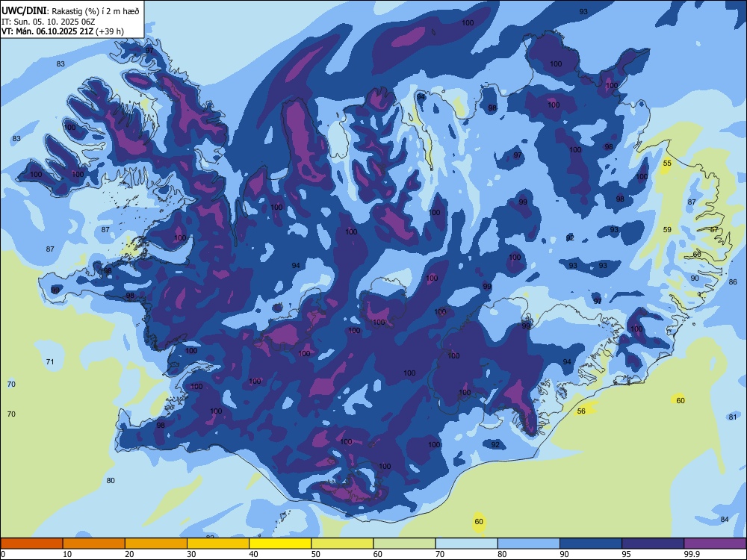Click the purple 99.9+ legend color segment
Viewport: 747px width, 560px height.
(x=715, y=544)
